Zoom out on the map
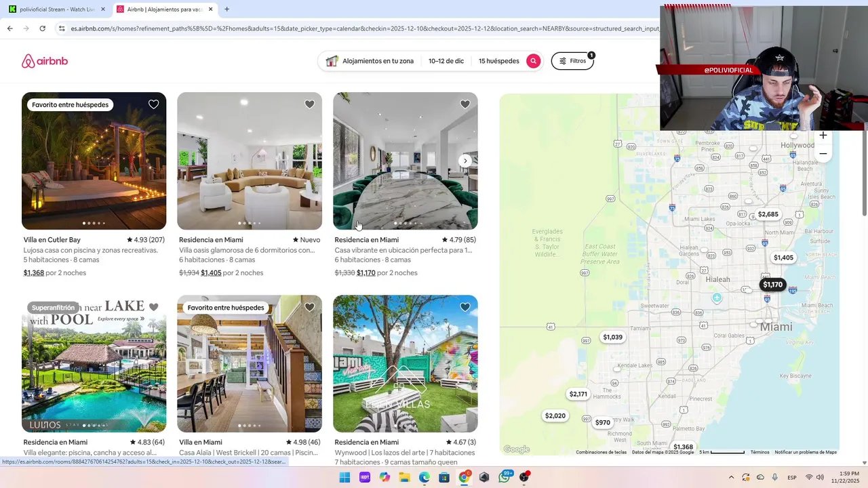 click(823, 154)
